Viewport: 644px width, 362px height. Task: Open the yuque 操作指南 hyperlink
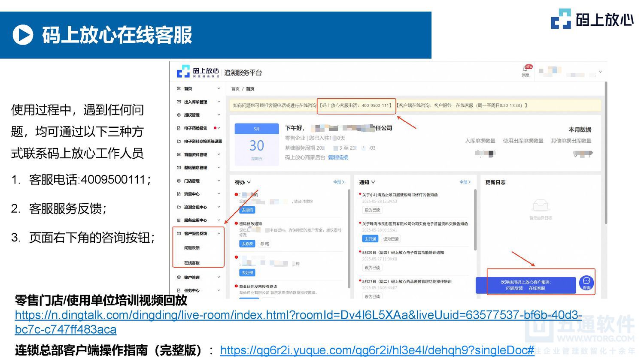pyautogui.click(x=376, y=350)
